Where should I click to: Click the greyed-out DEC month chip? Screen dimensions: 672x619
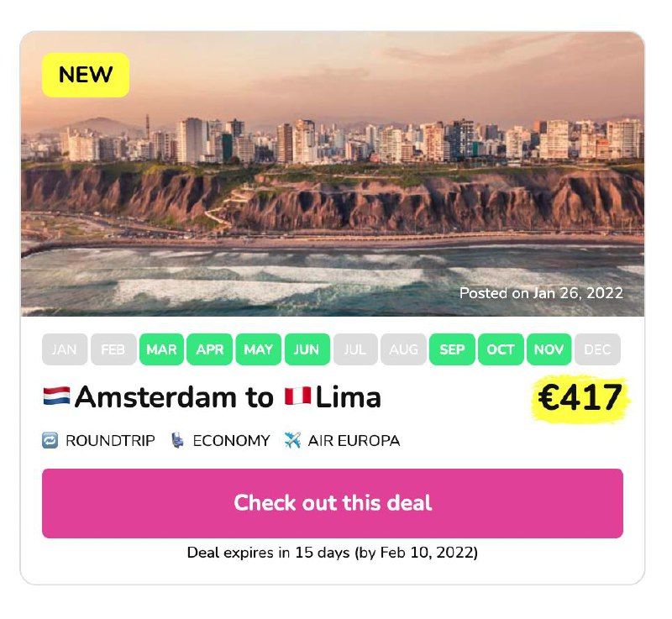pos(597,349)
